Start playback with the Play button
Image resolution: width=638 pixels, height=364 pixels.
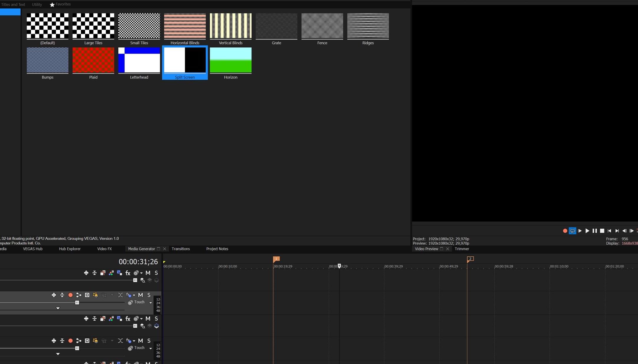click(x=587, y=231)
